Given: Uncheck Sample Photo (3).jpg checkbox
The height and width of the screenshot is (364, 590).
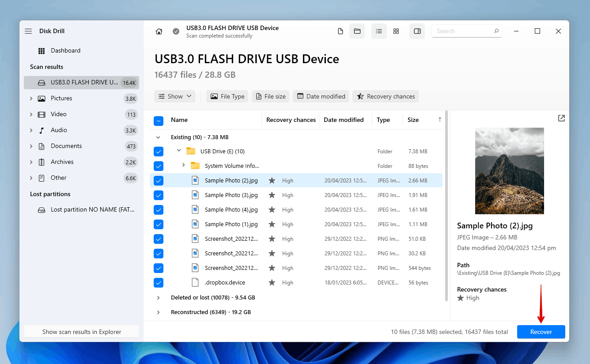Looking at the screenshot, I should pyautogui.click(x=159, y=195).
